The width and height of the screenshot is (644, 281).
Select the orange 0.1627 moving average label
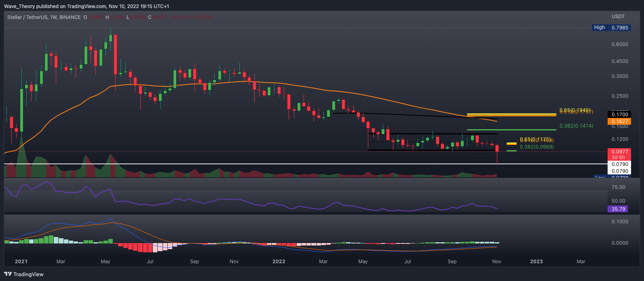click(x=619, y=121)
